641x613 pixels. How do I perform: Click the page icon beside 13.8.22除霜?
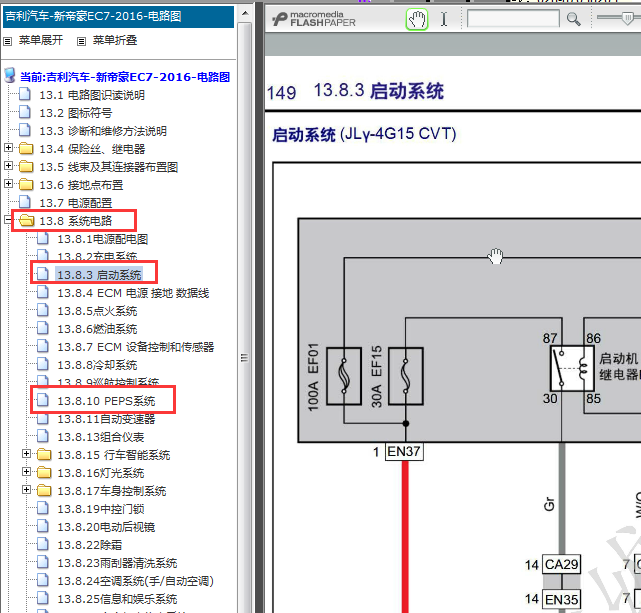[x=43, y=544]
